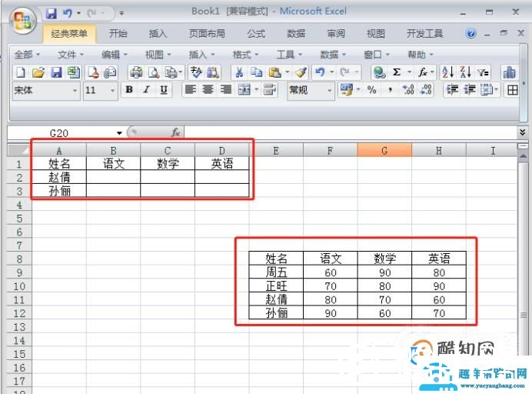Copy selection with the copy icon
Viewport: 532px width, 394px height.
[257, 72]
